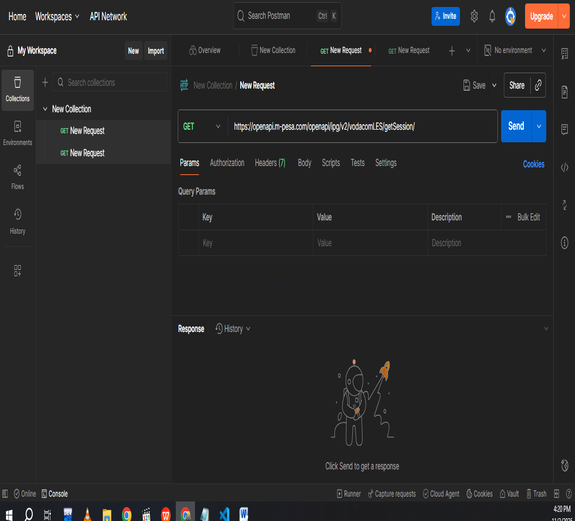Viewport: 575px width, 521px height.
Task: Click the New button in workspace header
Action: (133, 51)
